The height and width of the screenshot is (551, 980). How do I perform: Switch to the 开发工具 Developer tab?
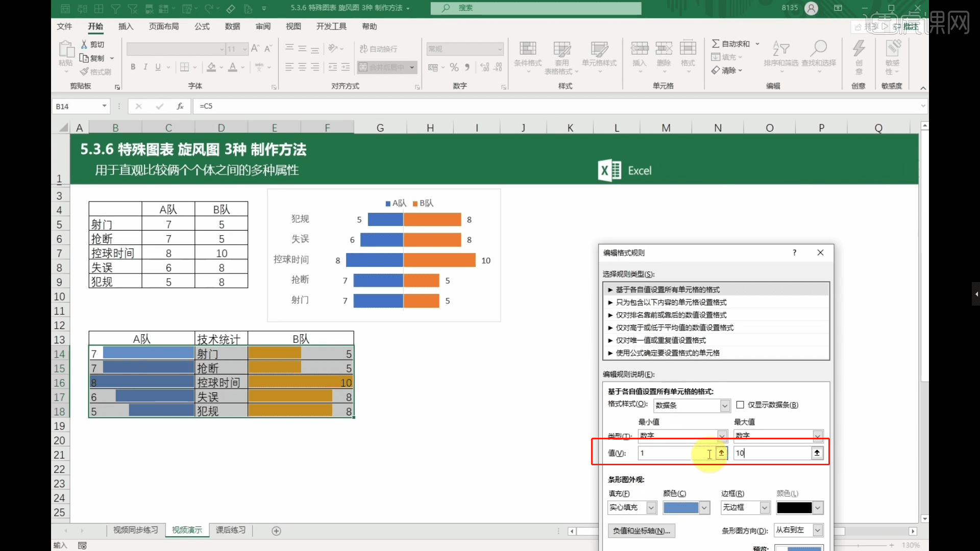(331, 27)
